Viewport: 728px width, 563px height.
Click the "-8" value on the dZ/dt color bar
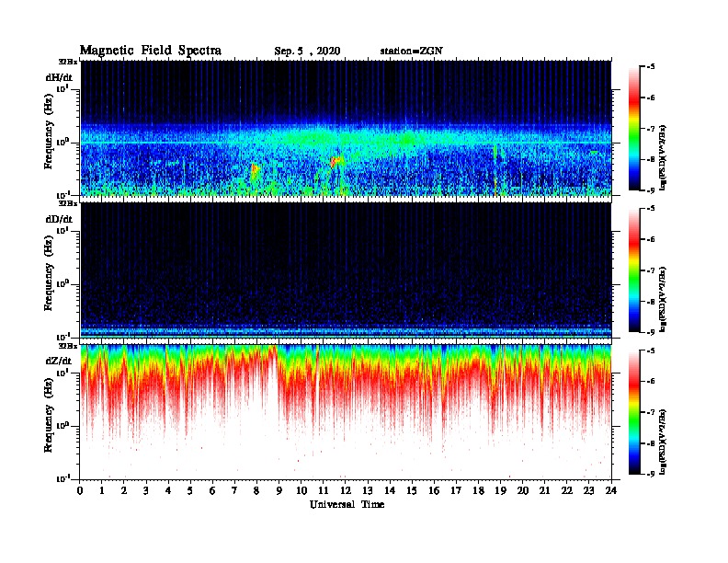[651, 443]
